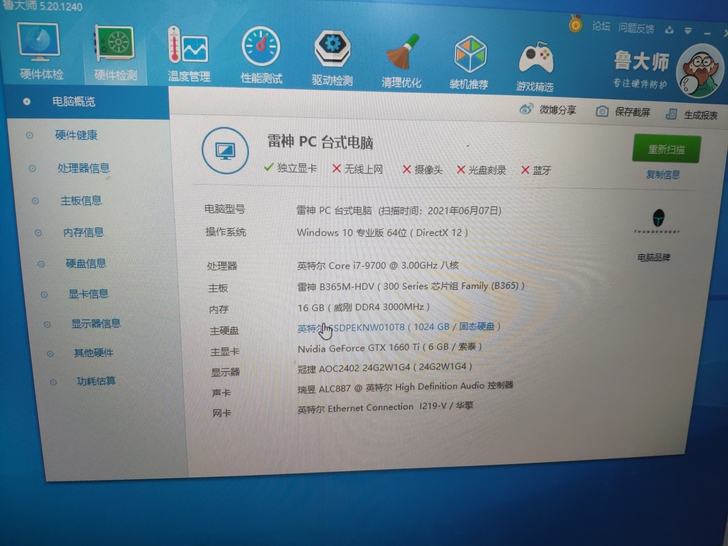The image size is (728, 546).
Task: Open the 问题反馈 feedback link
Action: tap(636, 28)
